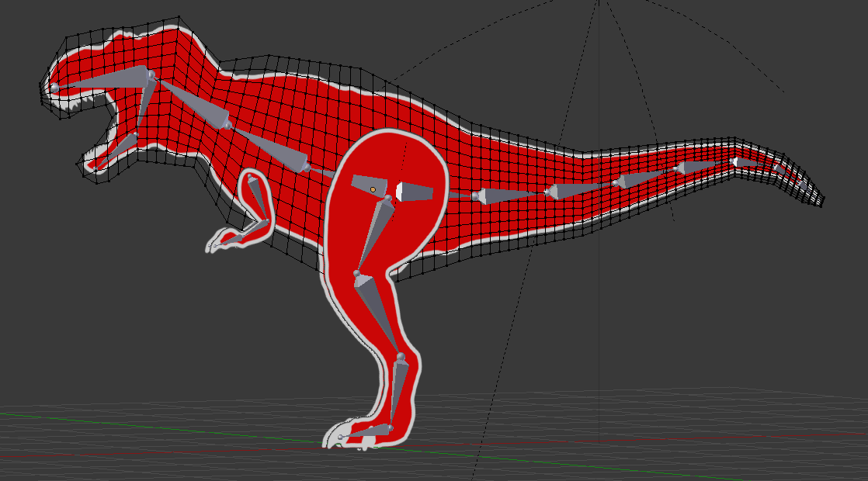Select the lower jaw bone
The width and height of the screenshot is (868, 481).
pos(116,148)
